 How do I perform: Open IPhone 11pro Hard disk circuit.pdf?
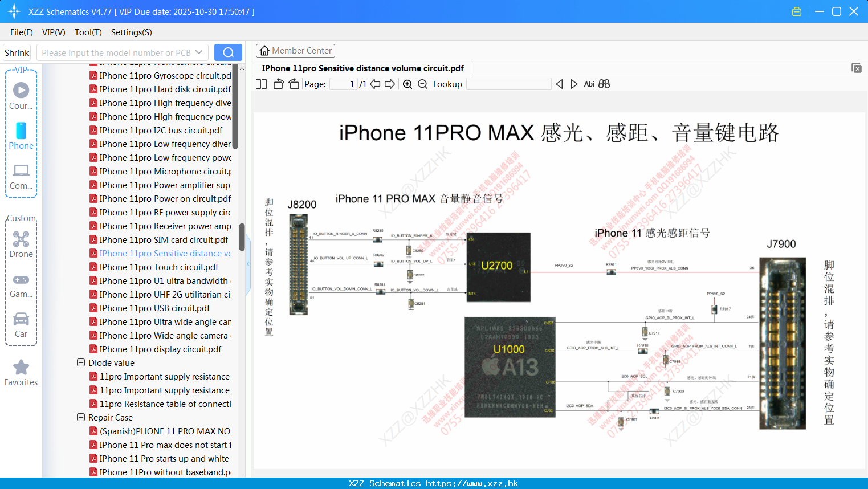pos(161,89)
